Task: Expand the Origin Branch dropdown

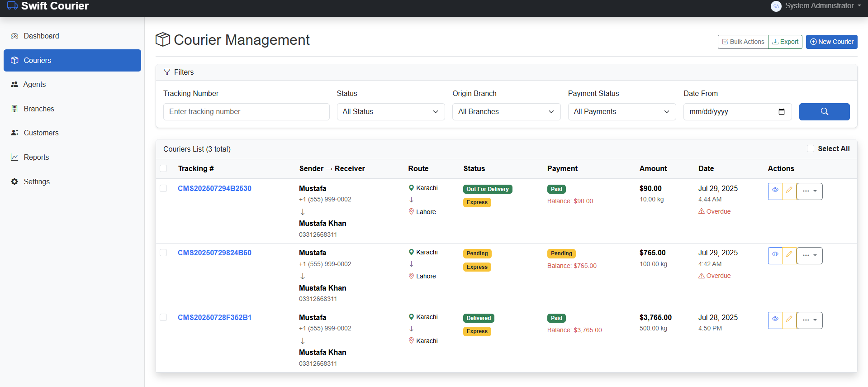Action: (506, 112)
